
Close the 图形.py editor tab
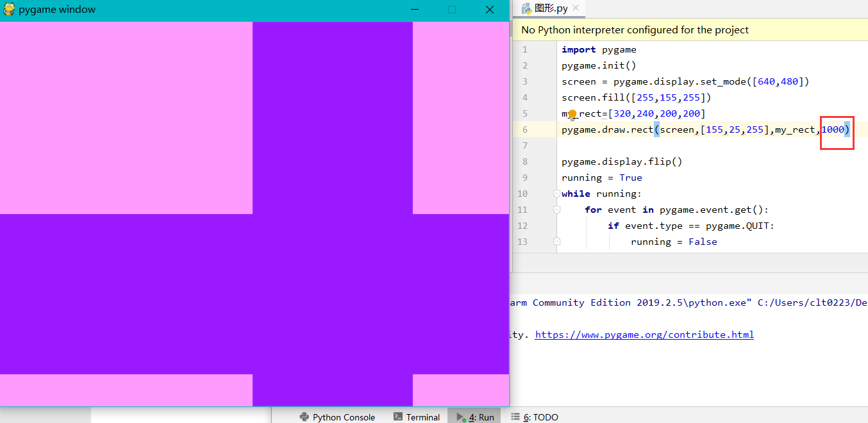pos(576,8)
